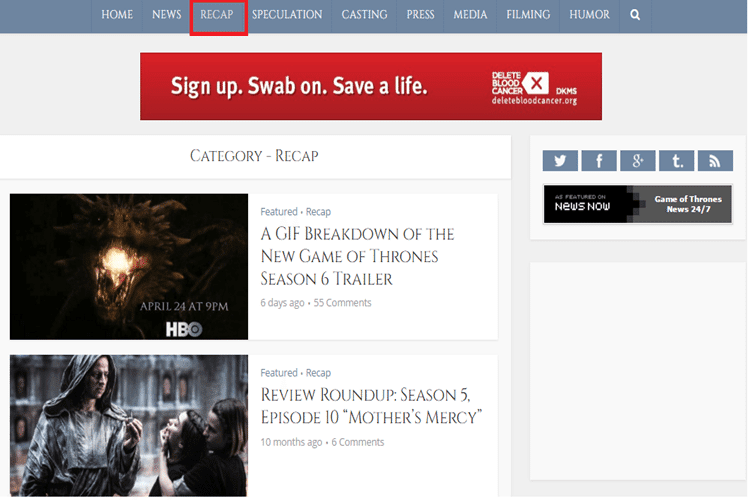
Task: Open the 6 Comments link
Action: pos(358,442)
